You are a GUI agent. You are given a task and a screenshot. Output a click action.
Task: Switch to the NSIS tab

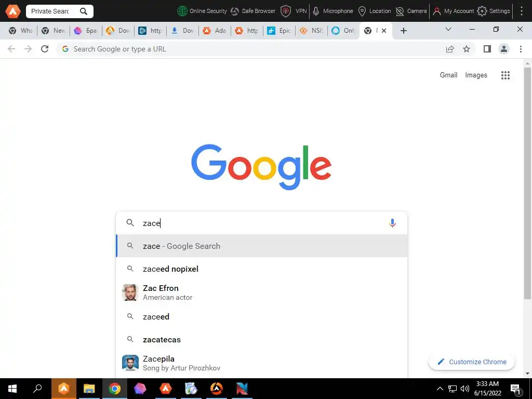[x=312, y=31]
